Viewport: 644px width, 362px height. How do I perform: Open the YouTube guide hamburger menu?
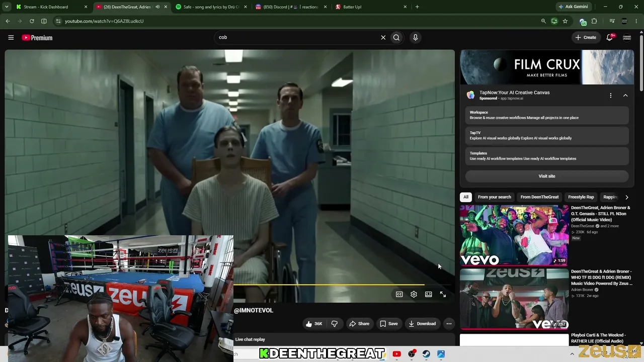tap(11, 37)
